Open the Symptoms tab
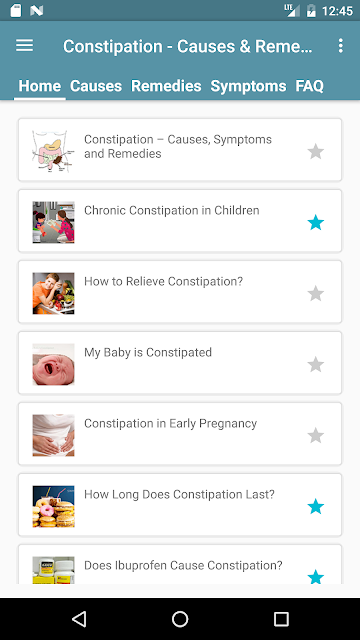 coord(248,86)
